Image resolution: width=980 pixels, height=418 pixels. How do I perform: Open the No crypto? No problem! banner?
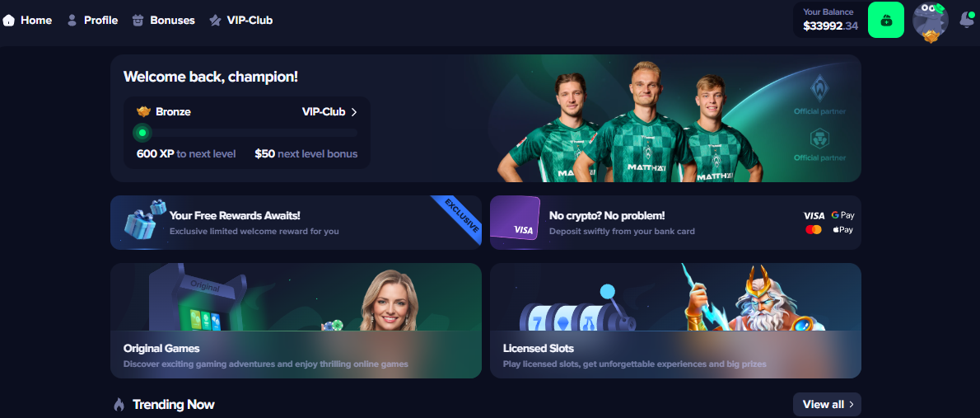pos(675,222)
